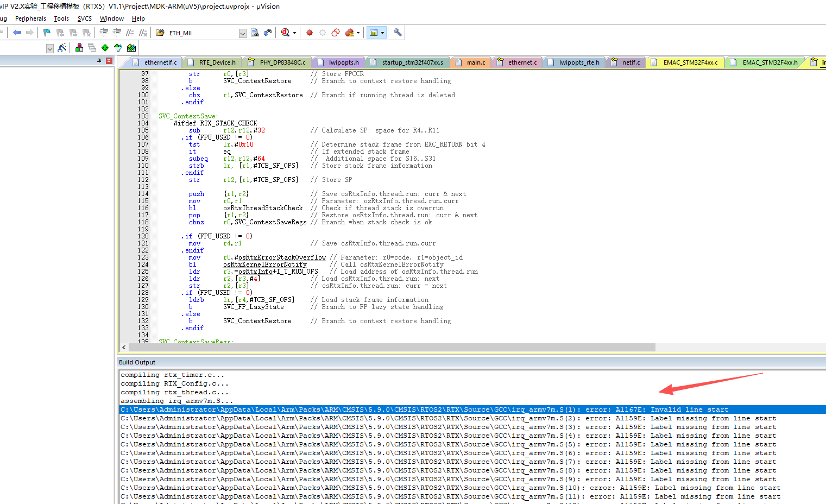Disable all breakpoints icon
Screen dimensions: 826x504
click(x=336, y=33)
